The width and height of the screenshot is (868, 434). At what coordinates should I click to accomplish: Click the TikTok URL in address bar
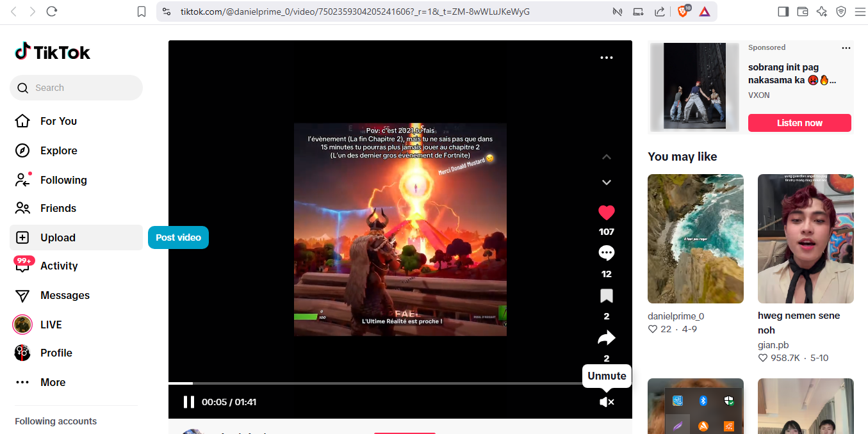point(355,12)
